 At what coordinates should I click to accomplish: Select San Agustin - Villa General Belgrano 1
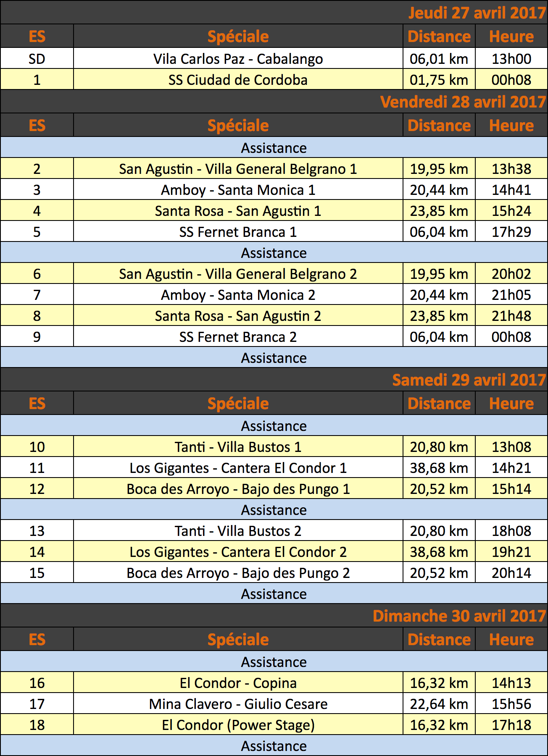pyautogui.click(x=238, y=169)
